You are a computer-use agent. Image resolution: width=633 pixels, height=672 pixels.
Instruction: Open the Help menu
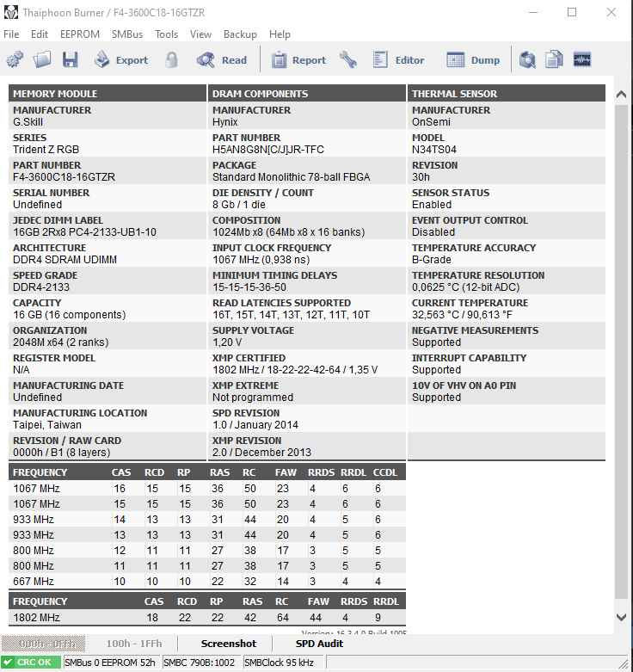[280, 34]
